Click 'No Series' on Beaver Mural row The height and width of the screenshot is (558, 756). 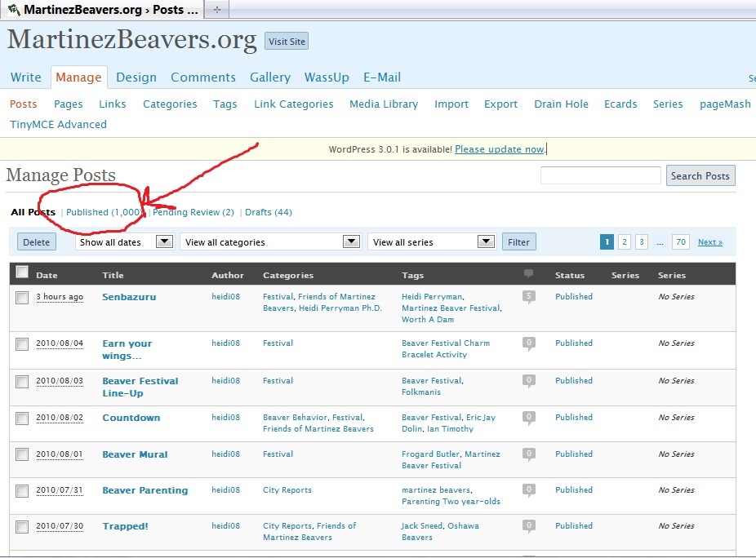pos(677,454)
